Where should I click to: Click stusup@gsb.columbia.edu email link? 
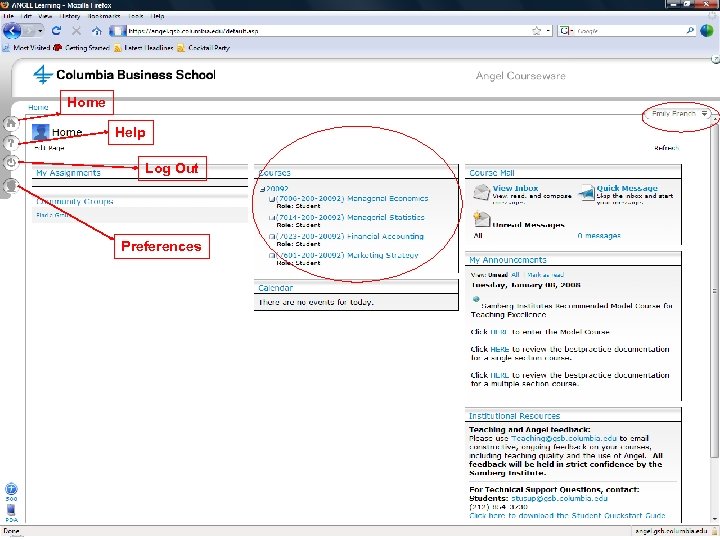(559, 498)
